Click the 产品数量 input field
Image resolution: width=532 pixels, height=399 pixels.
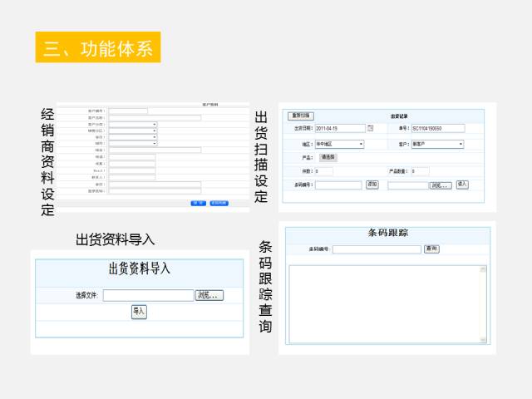420,171
